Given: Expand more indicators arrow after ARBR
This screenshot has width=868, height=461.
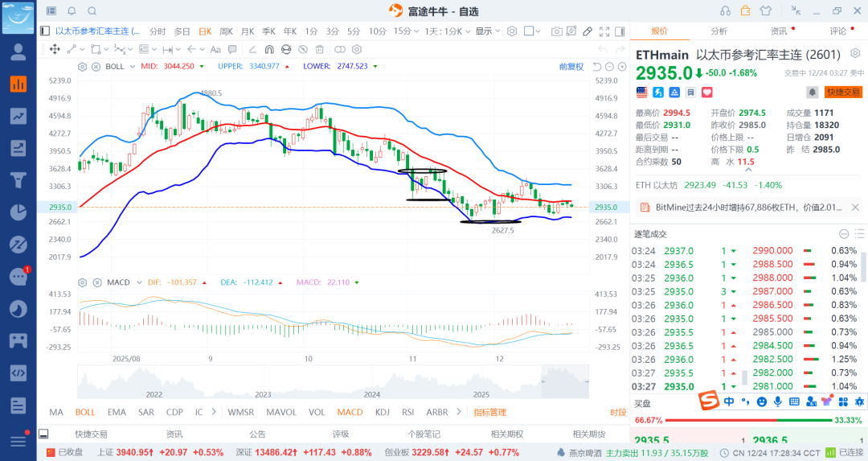Looking at the screenshot, I should (x=459, y=412).
